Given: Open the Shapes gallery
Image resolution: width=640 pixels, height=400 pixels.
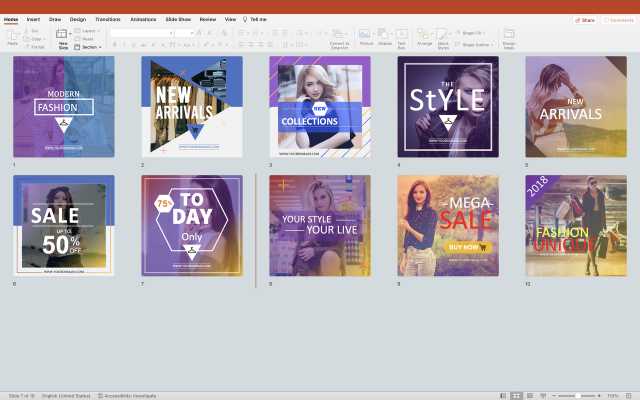Looking at the screenshot, I should tap(384, 36).
